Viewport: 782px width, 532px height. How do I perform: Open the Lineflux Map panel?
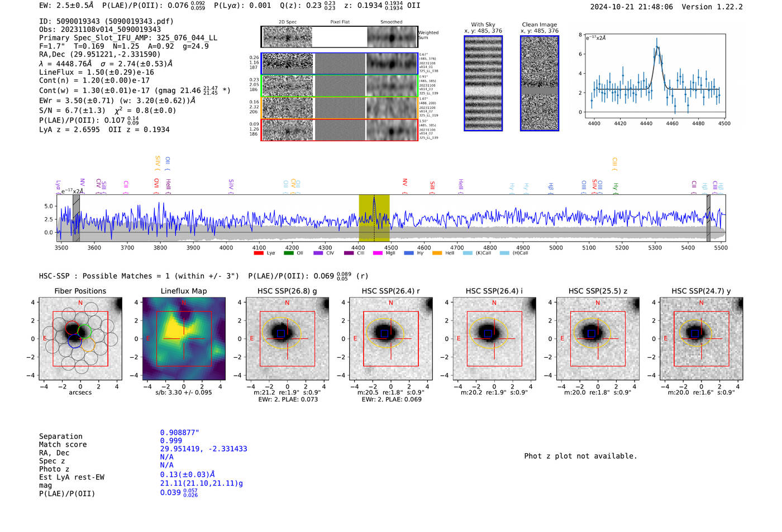pyautogui.click(x=184, y=339)
